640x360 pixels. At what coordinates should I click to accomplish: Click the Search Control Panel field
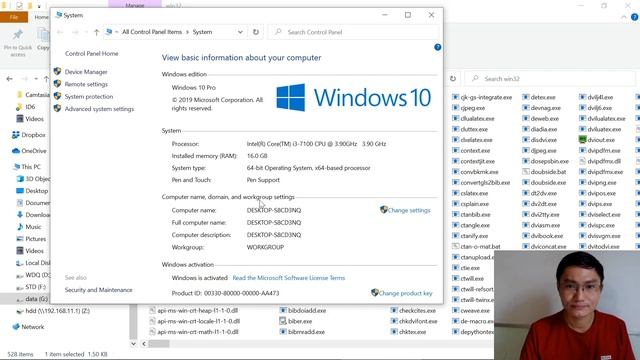pos(354,32)
